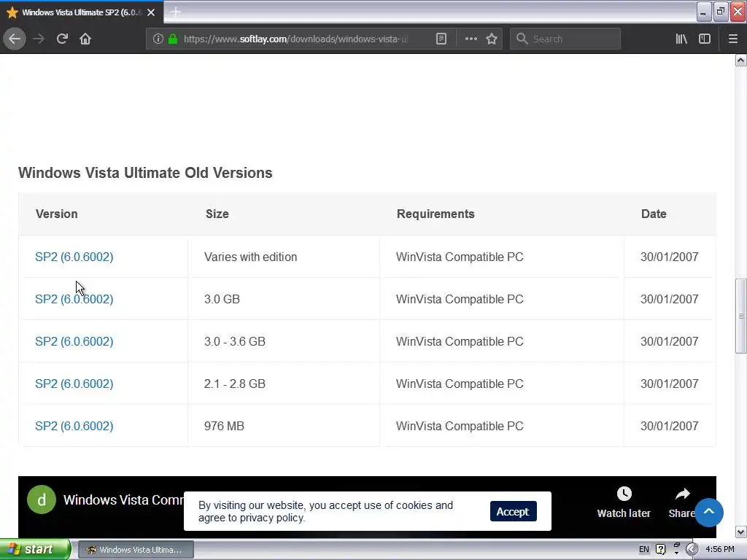Click the Date column header
Screen dimensions: 747x560
coord(654,214)
